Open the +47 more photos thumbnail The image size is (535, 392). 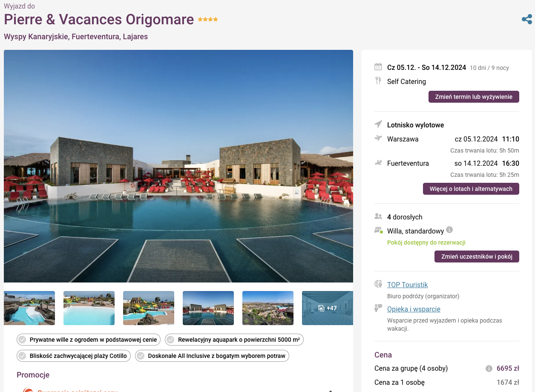(328, 308)
